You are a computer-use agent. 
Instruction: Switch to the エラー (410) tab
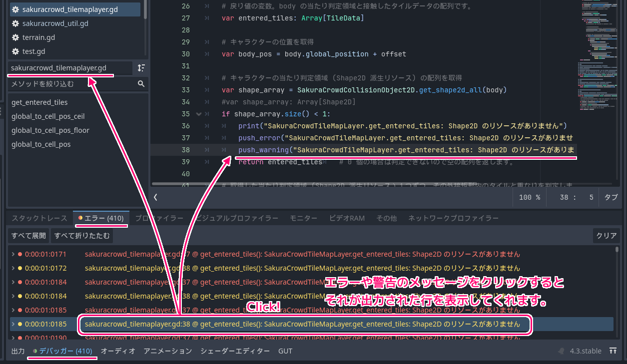(101, 218)
